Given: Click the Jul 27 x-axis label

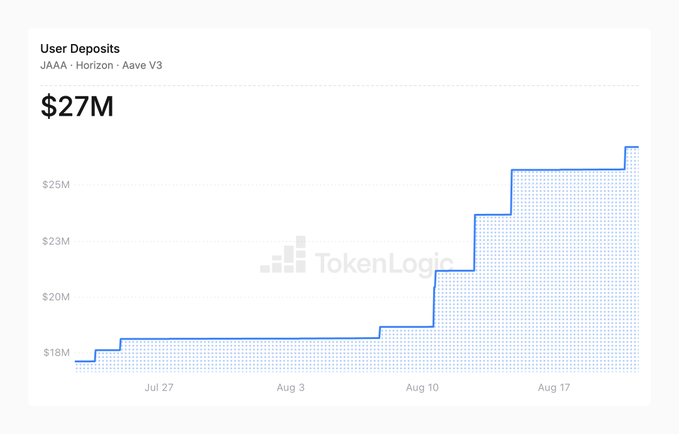Looking at the screenshot, I should (159, 387).
